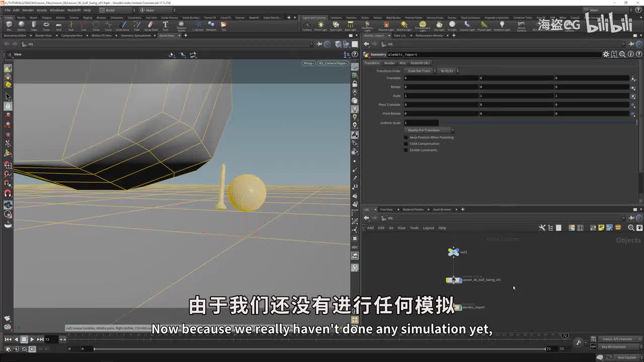Open the Redshift menu
Viewport: 644px width, 362px height.
coord(74,10)
